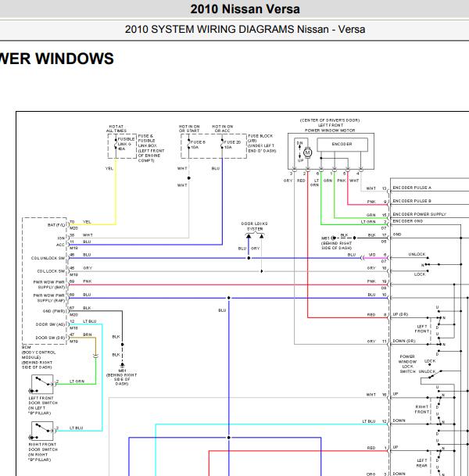Click the FUSE 20 10A label

232,145
